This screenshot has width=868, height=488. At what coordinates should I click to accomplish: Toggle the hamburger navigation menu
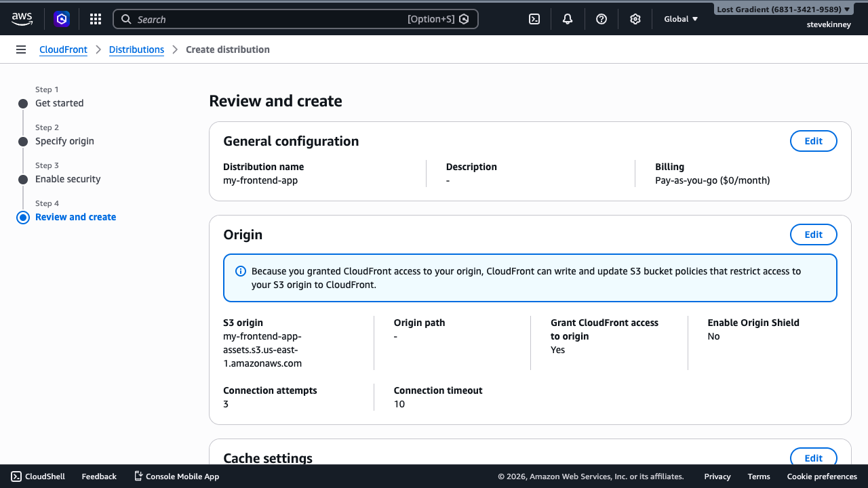[x=21, y=49]
